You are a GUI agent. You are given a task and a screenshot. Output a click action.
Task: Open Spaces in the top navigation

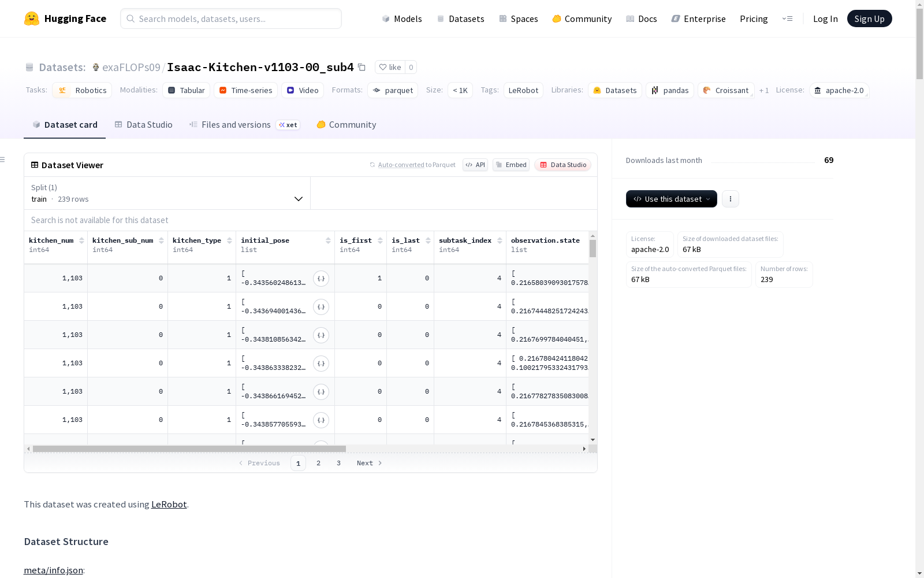[x=519, y=18]
